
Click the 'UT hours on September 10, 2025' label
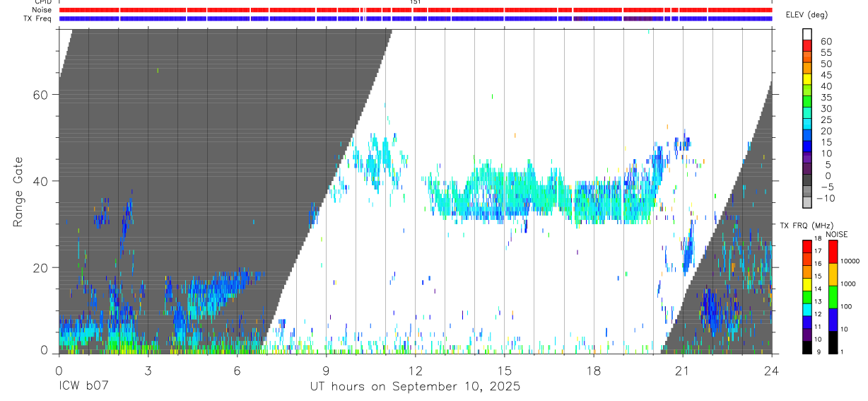(x=415, y=387)
